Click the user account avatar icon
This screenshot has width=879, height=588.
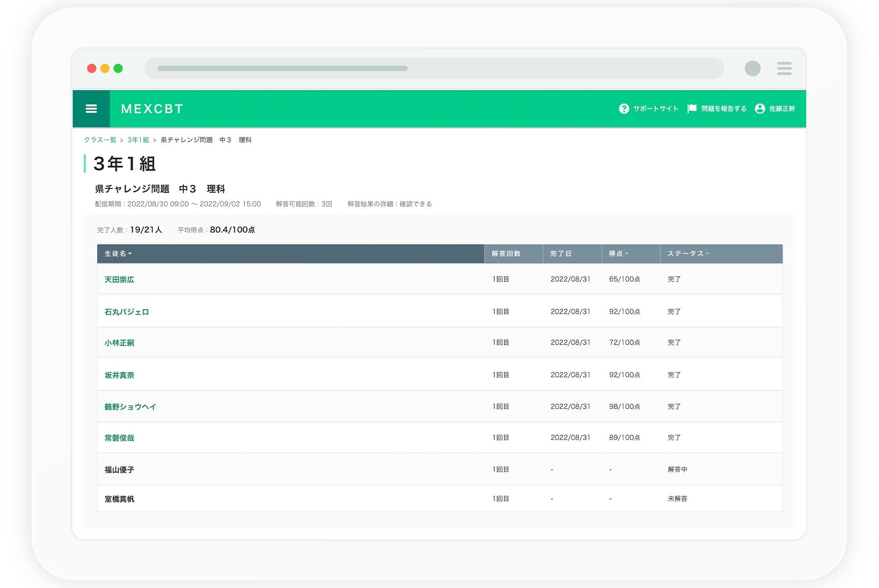(760, 109)
